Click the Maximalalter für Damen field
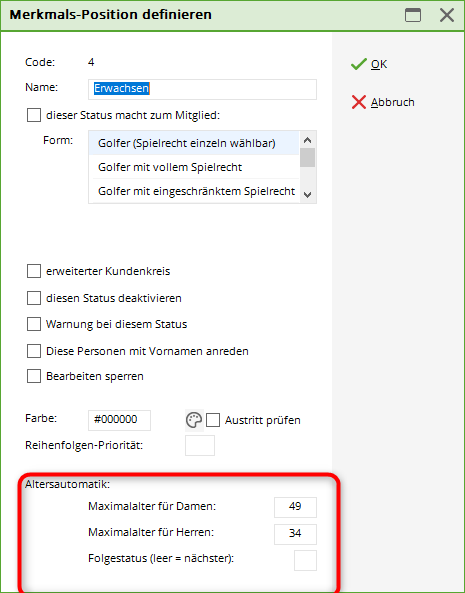The width and height of the screenshot is (465, 593). click(295, 507)
